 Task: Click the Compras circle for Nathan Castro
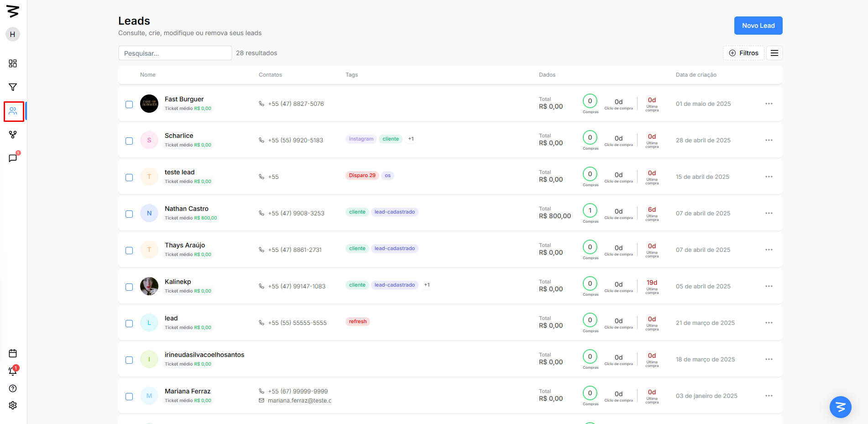point(590,210)
